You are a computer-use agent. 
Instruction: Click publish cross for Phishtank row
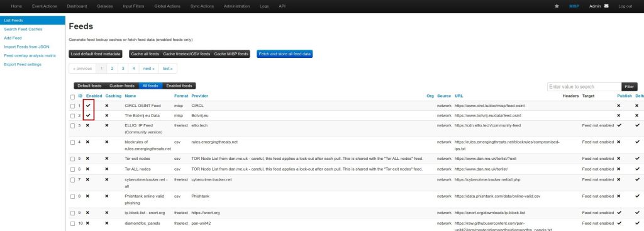[x=619, y=196]
